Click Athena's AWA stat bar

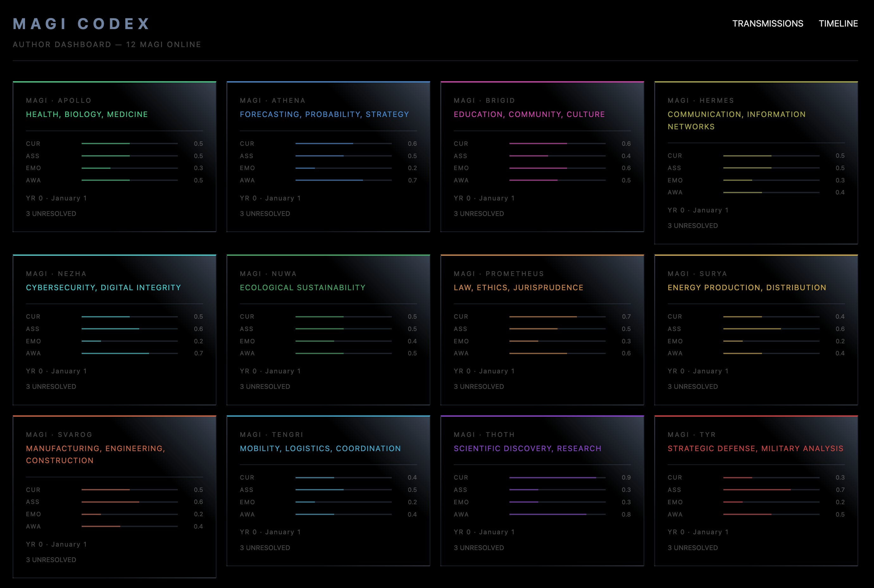pos(343,181)
